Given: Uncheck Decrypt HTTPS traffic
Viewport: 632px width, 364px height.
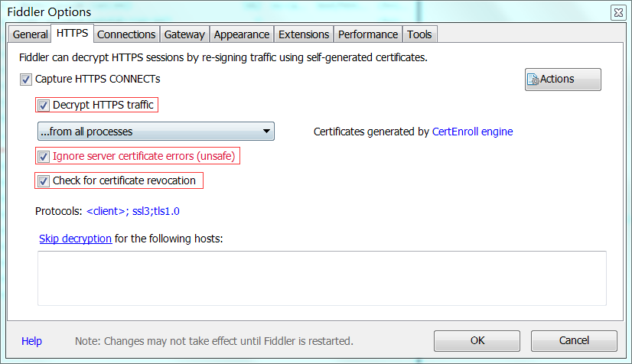Looking at the screenshot, I should [x=43, y=106].
